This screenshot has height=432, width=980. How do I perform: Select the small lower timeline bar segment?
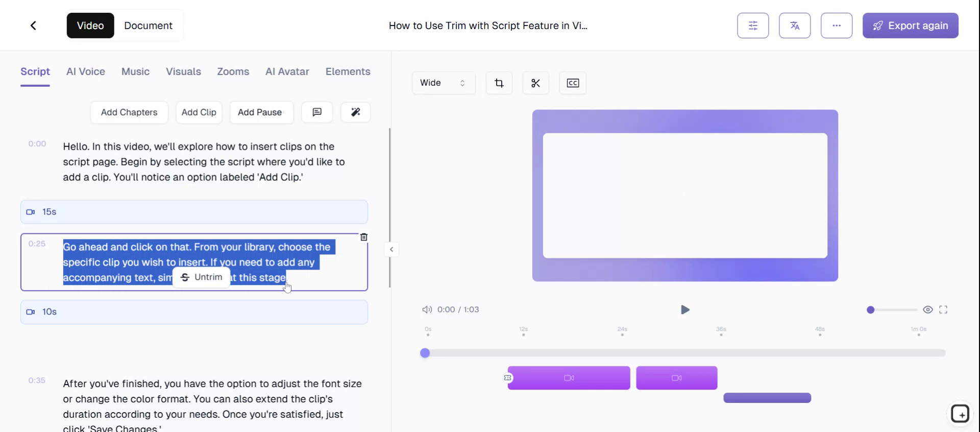pos(767,398)
